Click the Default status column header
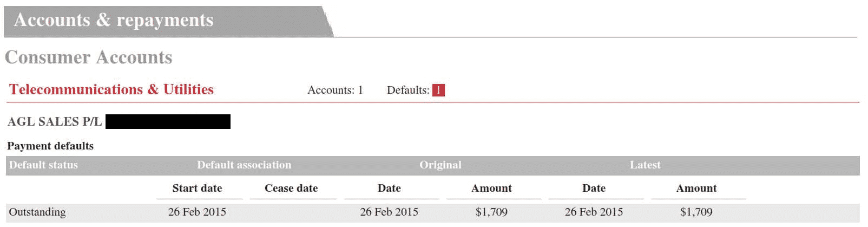 point(43,165)
